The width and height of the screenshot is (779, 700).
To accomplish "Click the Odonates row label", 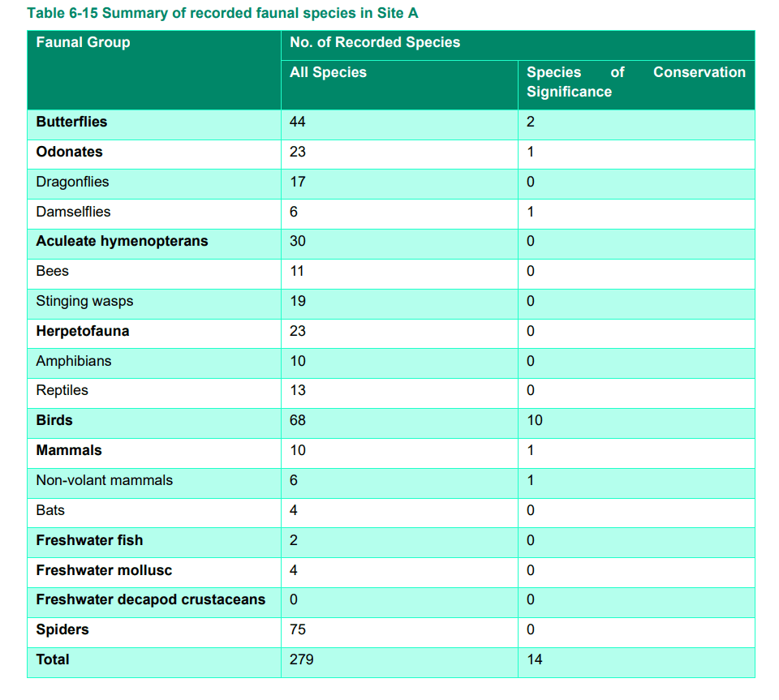I will point(70,152).
